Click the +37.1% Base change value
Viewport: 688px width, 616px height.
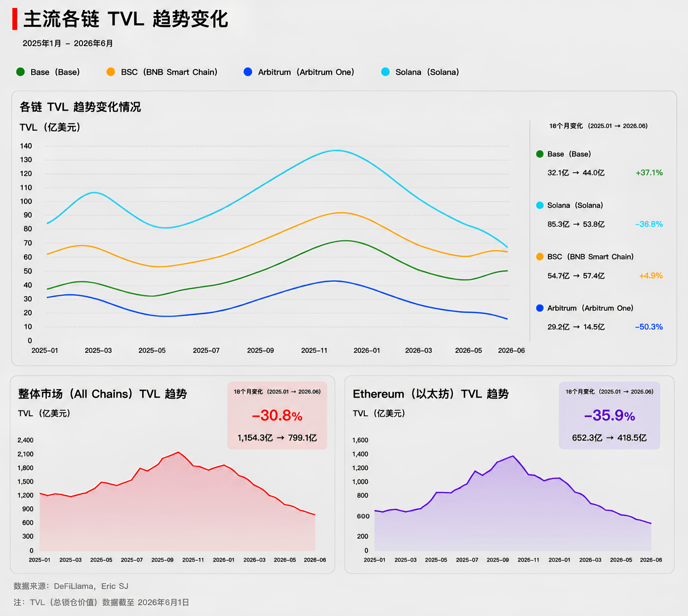click(649, 173)
